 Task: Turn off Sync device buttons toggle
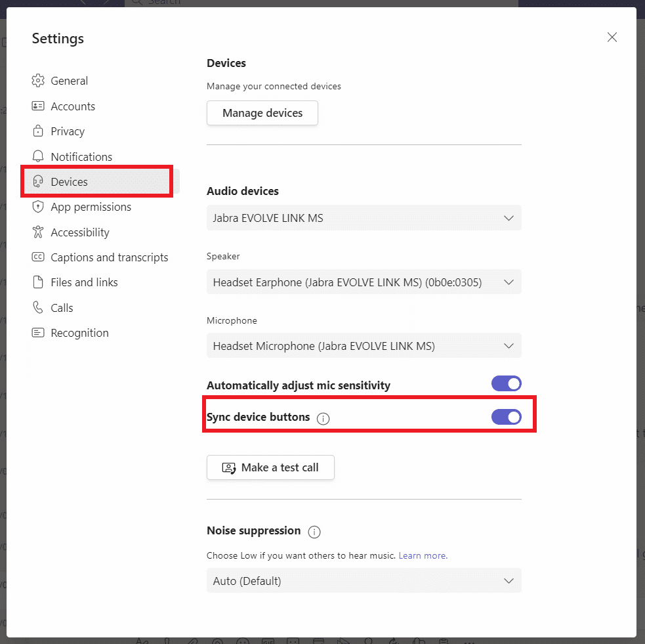(x=506, y=417)
